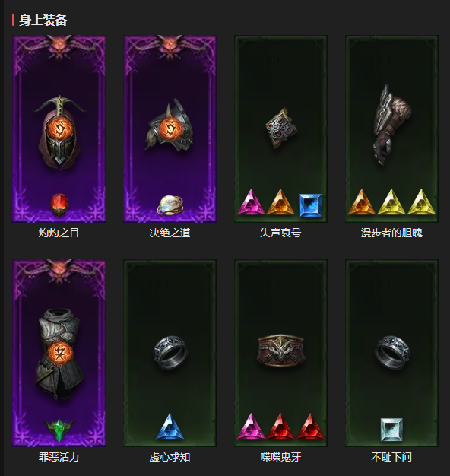This screenshot has height=476, width=450.
Task: Click the green skull gem under 罪恶活力
Action: (59, 430)
